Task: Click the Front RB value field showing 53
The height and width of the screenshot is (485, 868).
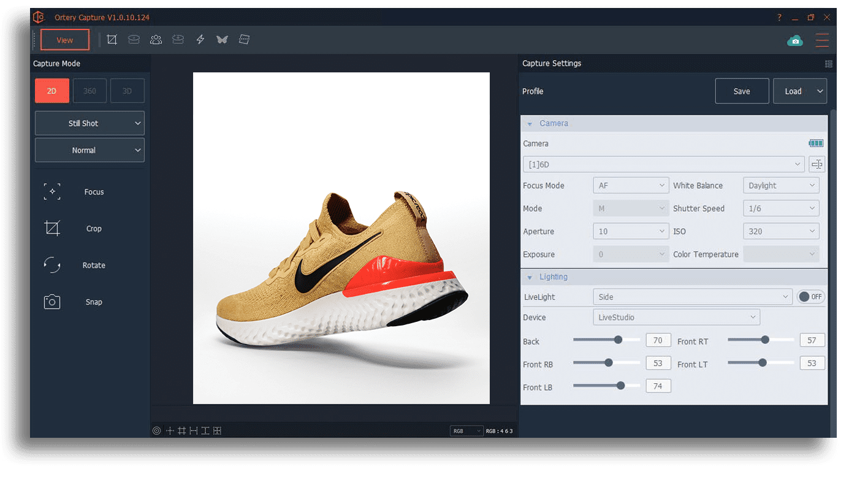Action: 658,363
